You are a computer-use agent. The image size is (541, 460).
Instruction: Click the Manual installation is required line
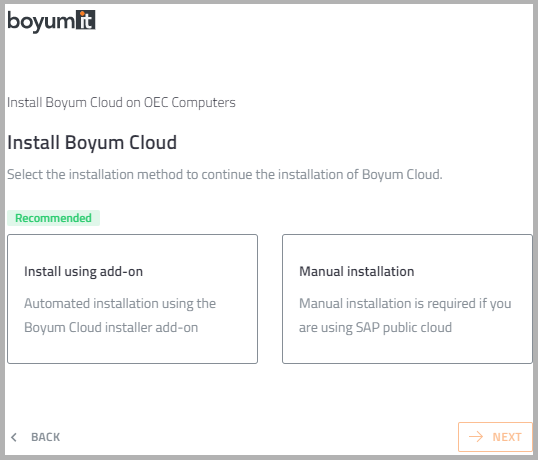coord(405,304)
